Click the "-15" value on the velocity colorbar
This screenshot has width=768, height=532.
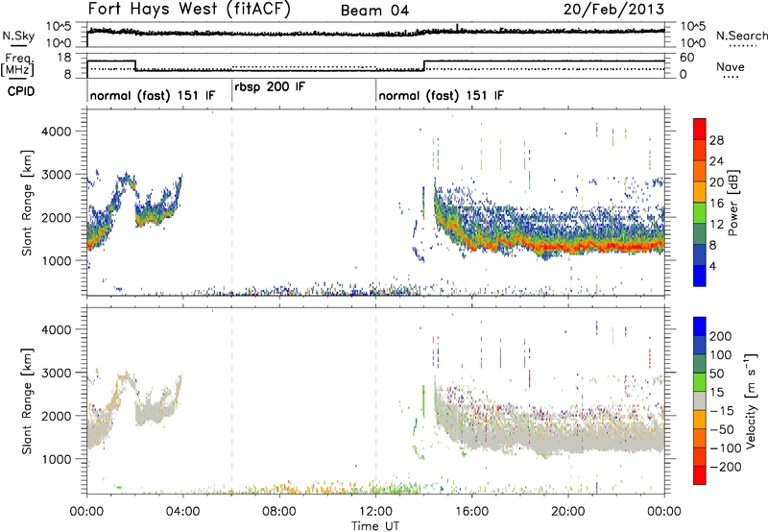(x=722, y=411)
